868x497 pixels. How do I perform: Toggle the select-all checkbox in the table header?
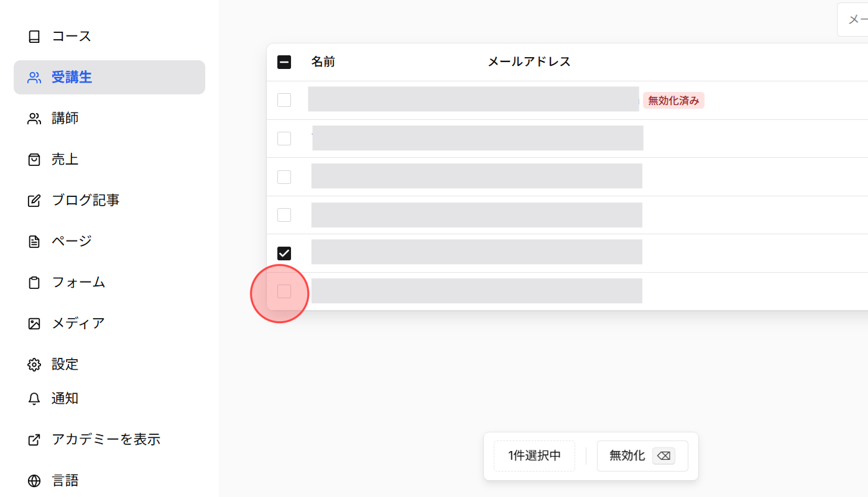pos(284,62)
